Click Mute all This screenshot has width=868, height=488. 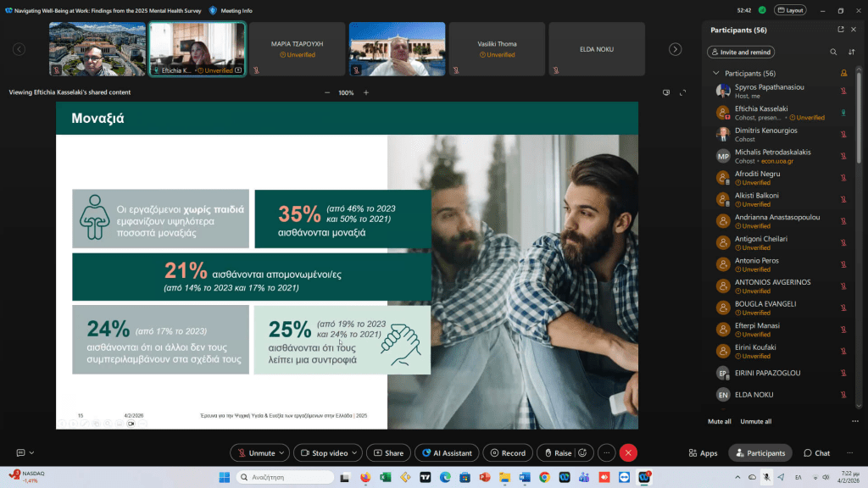click(719, 422)
